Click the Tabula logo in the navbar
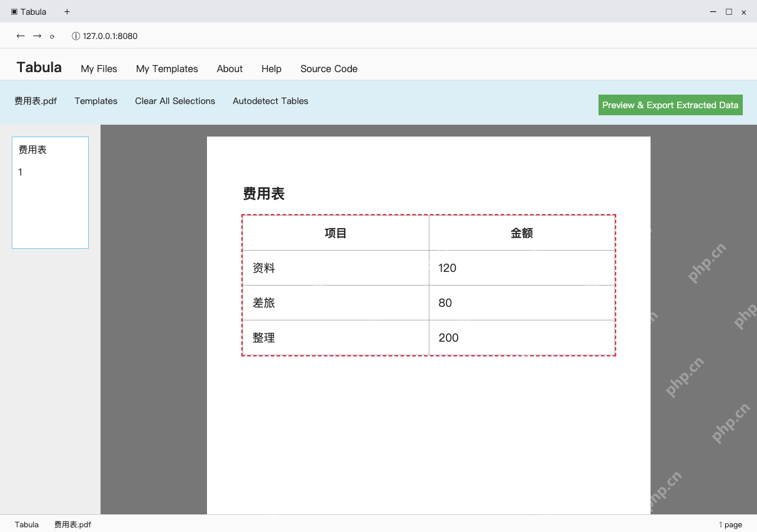Image resolution: width=757 pixels, height=532 pixels. 39,67
